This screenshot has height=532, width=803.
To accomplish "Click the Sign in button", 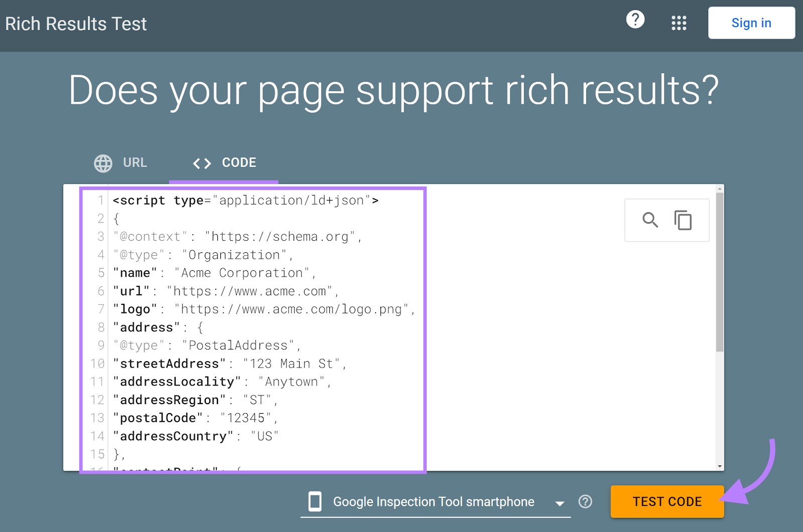I will (751, 23).
